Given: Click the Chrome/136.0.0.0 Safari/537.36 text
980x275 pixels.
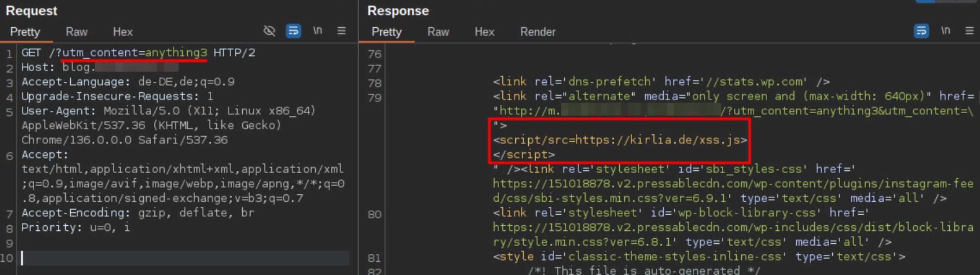Looking at the screenshot, I should pyautogui.click(x=124, y=140).
